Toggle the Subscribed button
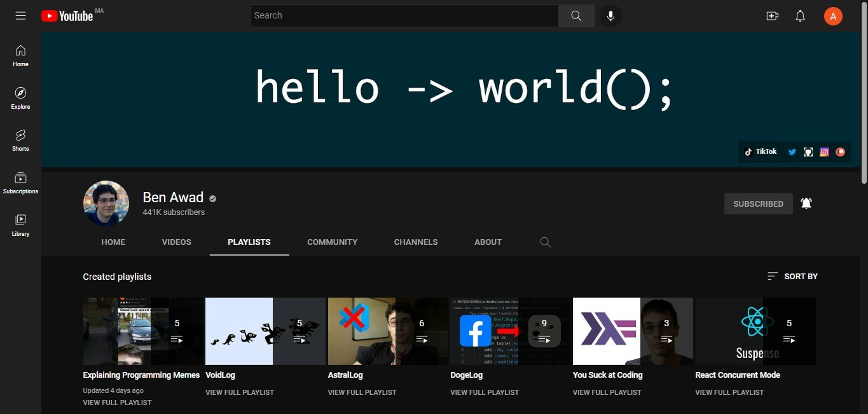Viewport: 868px width, 414px height. point(758,204)
